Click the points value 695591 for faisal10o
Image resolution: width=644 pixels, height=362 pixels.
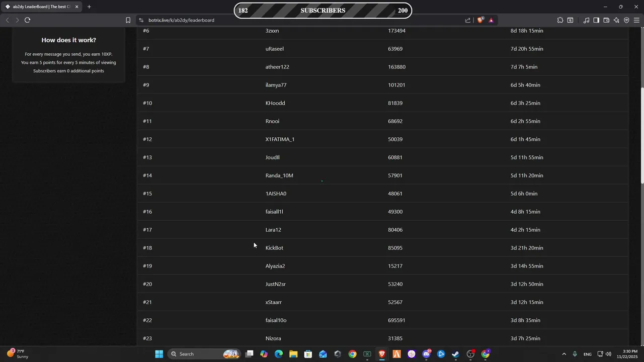(396, 320)
